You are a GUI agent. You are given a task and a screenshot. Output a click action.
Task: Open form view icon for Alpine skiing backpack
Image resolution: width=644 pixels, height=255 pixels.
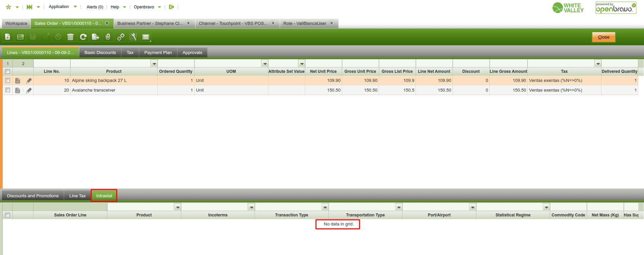click(18, 81)
